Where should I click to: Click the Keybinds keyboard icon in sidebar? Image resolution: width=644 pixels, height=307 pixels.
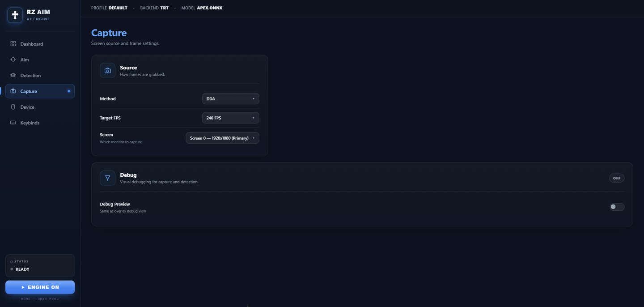[x=13, y=123]
